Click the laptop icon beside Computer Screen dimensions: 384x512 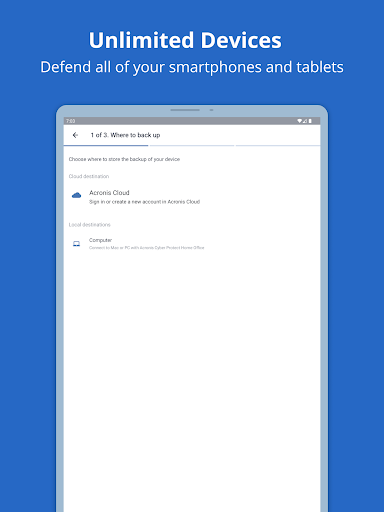(x=76, y=244)
